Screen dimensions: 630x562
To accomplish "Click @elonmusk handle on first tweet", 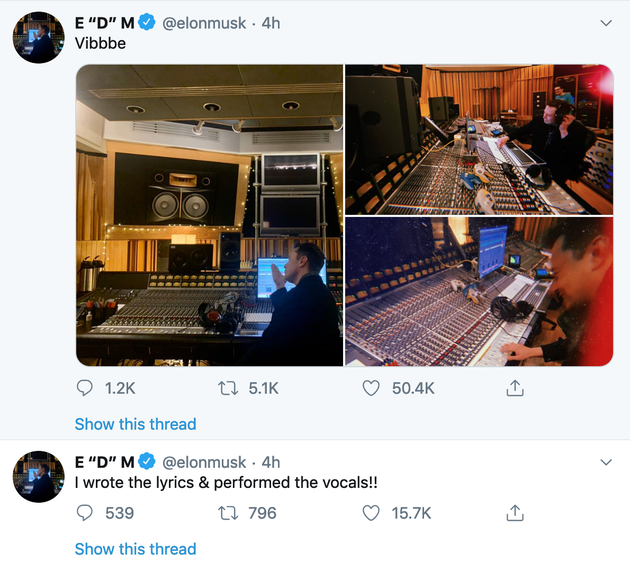I will pos(204,23).
